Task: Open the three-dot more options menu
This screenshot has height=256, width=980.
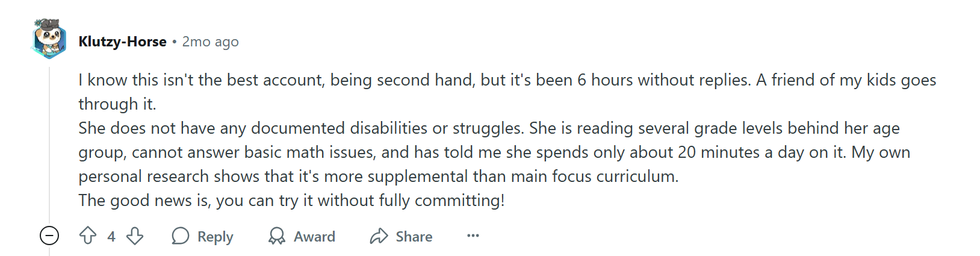Action: (473, 236)
